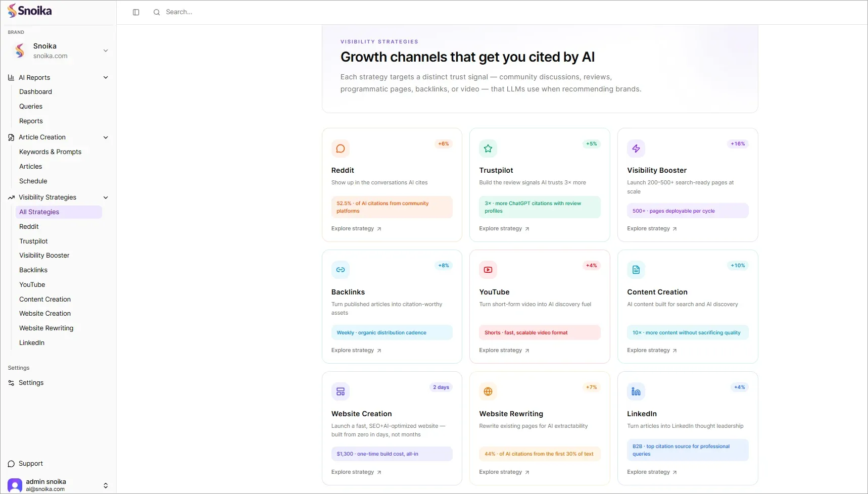
Task: Click the Snoika logo in the sidebar header
Action: click(x=29, y=11)
